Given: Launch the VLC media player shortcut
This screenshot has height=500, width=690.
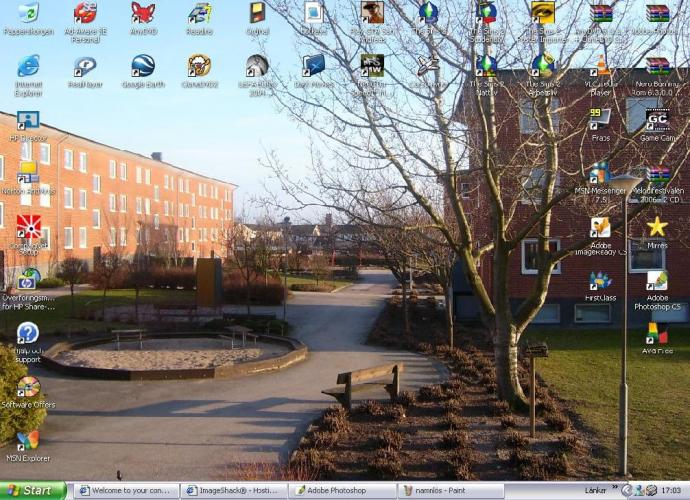Looking at the screenshot, I should pos(601,68).
